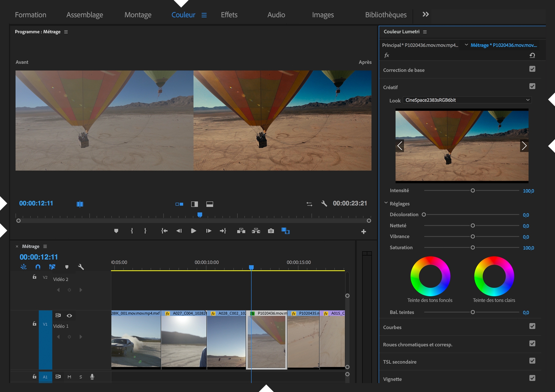Reset the Lumetri effect with the reset arrow

coord(532,55)
